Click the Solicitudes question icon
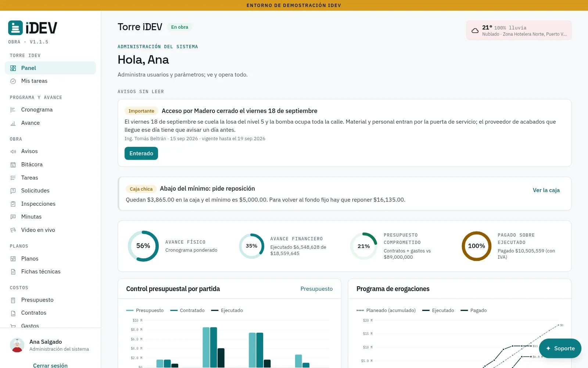The width and height of the screenshot is (588, 368). [13, 191]
